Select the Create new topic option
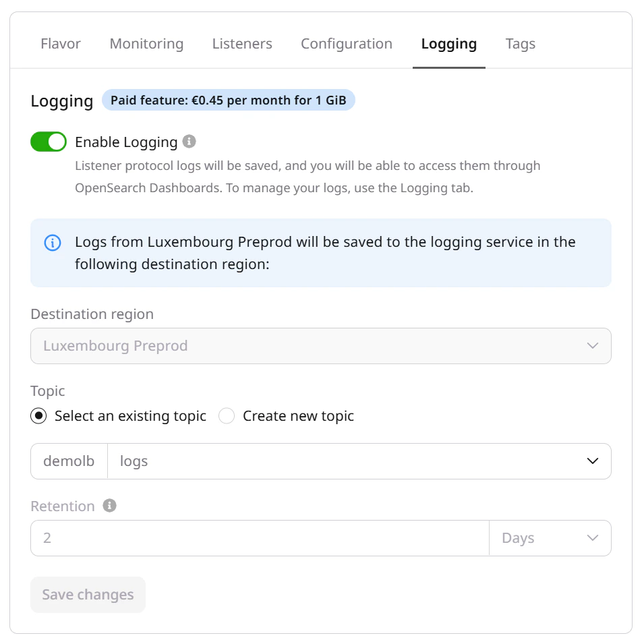This screenshot has height=644, width=644. pyautogui.click(x=227, y=416)
